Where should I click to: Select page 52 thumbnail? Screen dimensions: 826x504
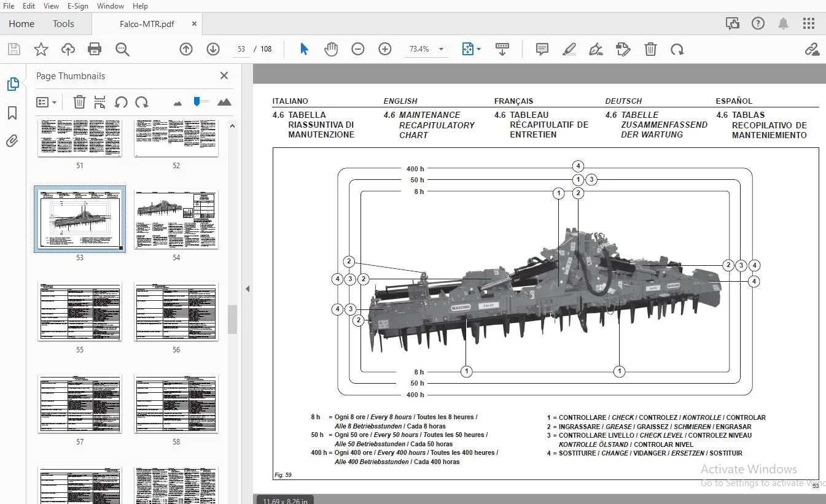(x=176, y=138)
